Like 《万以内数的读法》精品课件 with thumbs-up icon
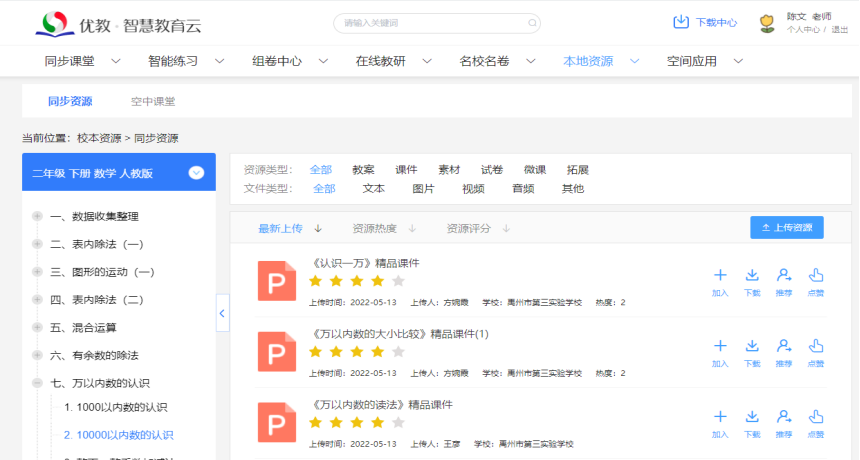860x460 pixels. (x=816, y=417)
